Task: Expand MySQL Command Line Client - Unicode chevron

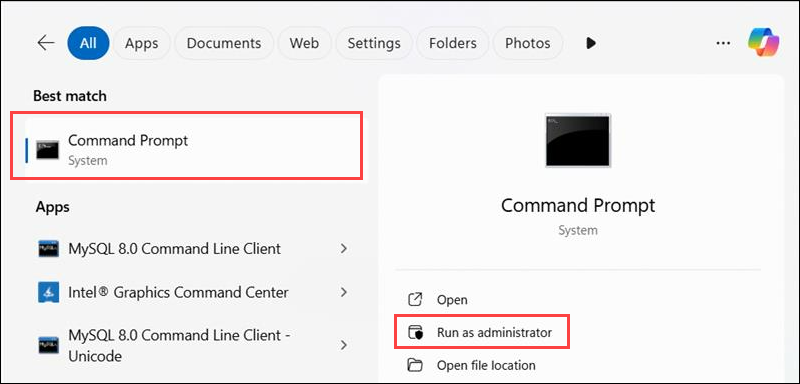Action: (x=344, y=345)
